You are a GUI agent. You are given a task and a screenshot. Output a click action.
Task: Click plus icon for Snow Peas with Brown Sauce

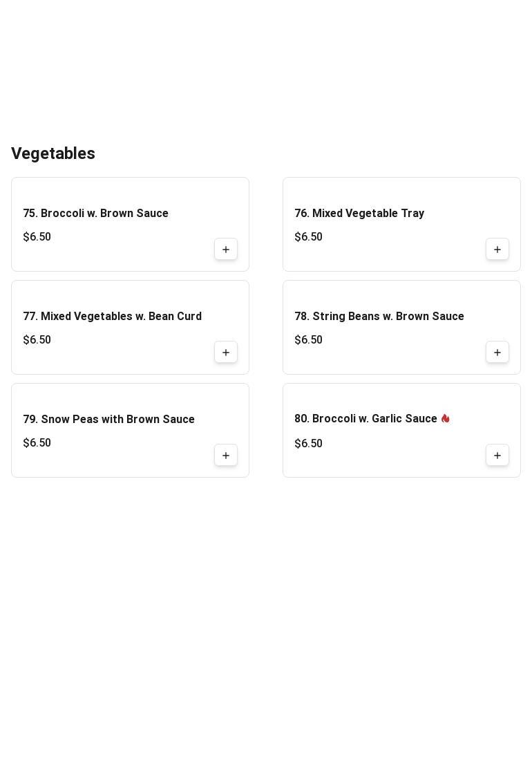point(226,456)
